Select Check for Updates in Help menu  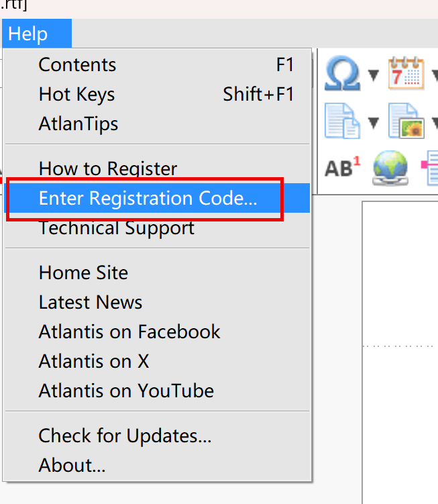point(125,436)
